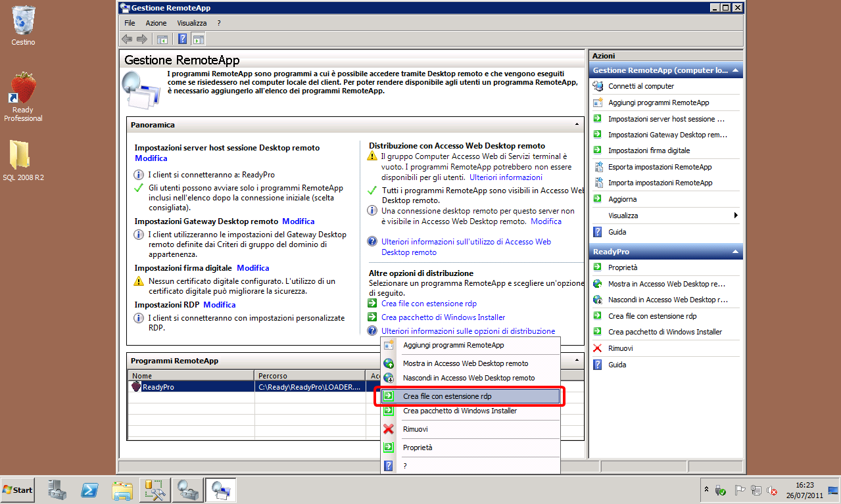841x504 pixels.
Task: Choose Crea file con estensione rdp in context menu
Action: [470, 396]
